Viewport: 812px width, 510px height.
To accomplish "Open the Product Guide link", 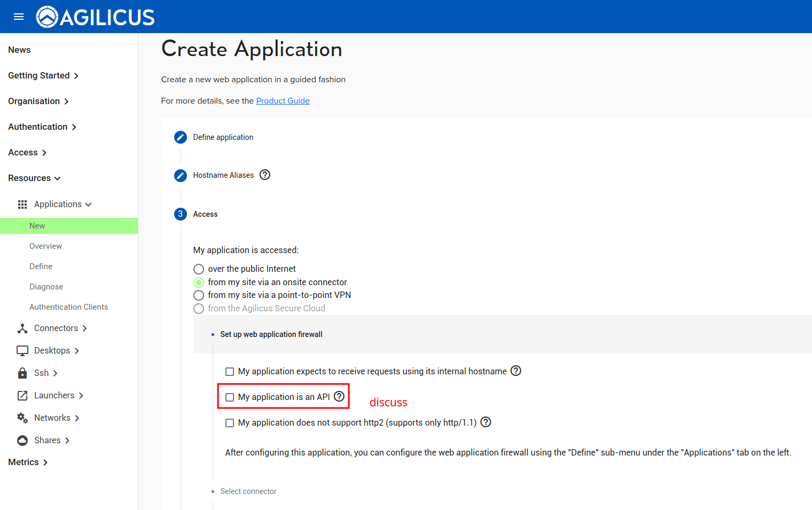I will coord(283,101).
